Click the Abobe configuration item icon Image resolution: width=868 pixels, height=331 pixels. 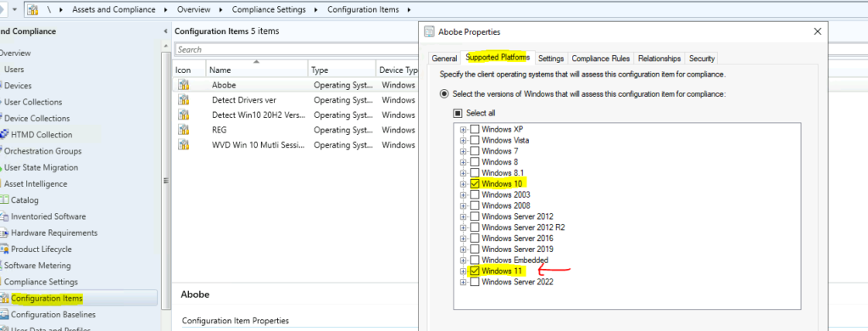(184, 85)
